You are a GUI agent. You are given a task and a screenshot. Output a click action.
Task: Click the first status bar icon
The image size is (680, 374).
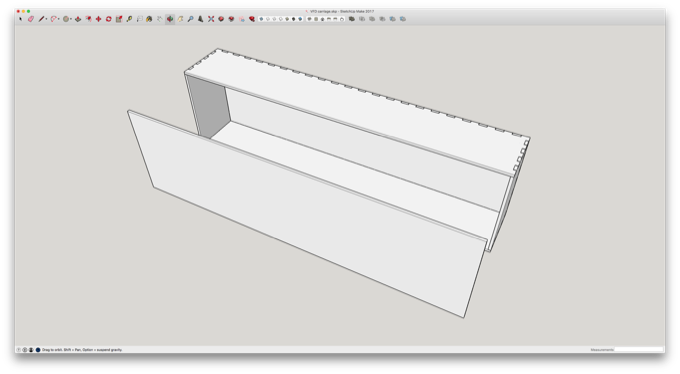pos(18,350)
